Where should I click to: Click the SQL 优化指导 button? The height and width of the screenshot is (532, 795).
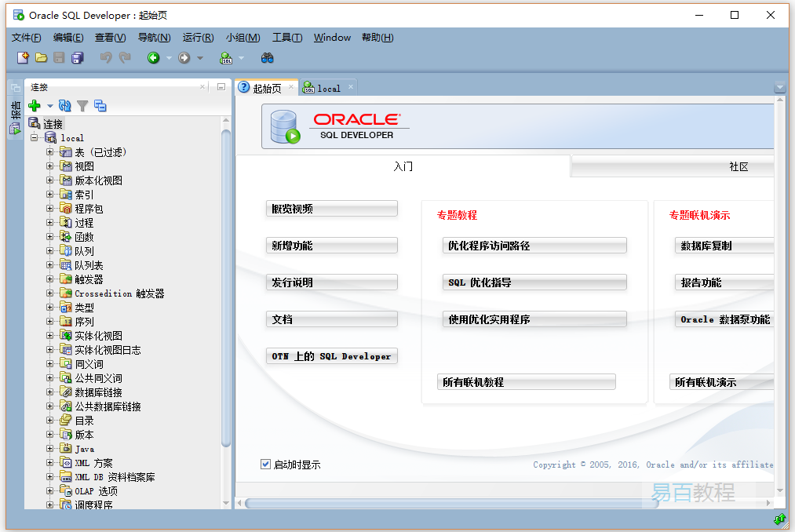534,282
